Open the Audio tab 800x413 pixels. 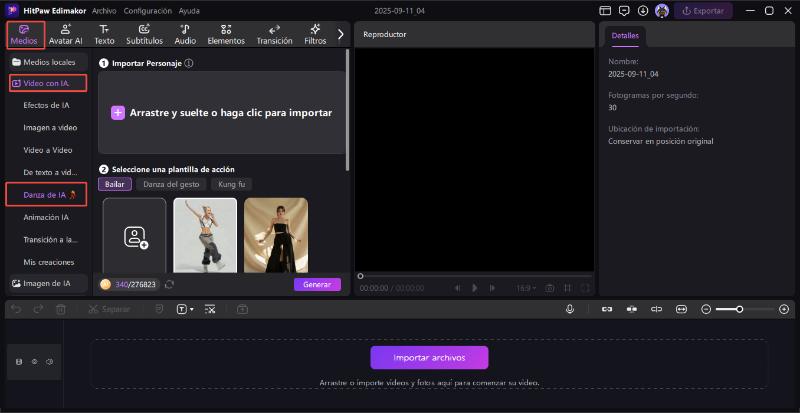(x=185, y=35)
